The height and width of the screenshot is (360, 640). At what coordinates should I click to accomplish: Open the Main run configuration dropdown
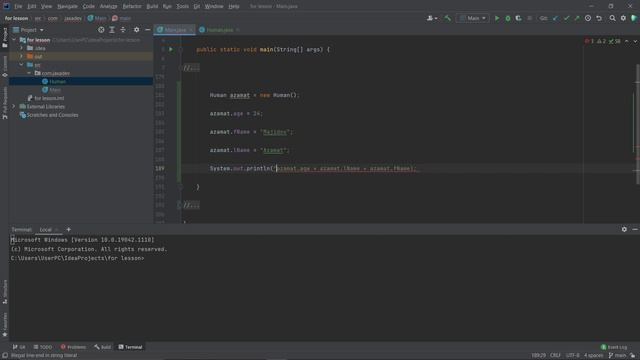pos(473,18)
